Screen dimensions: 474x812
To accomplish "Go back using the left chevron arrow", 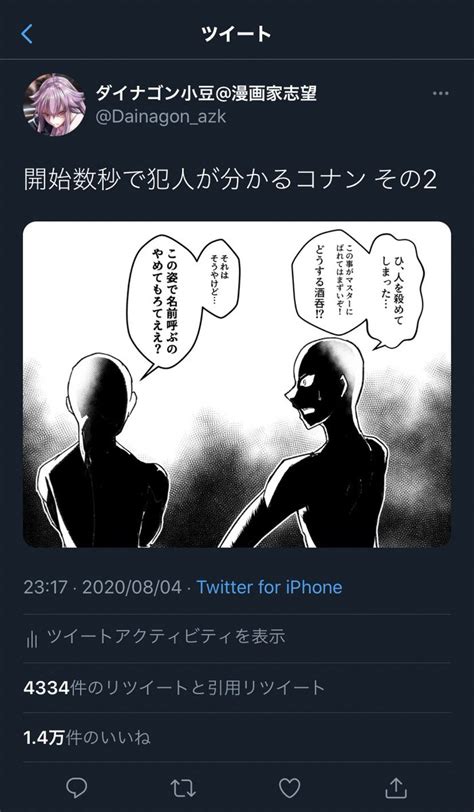I will pyautogui.click(x=27, y=34).
